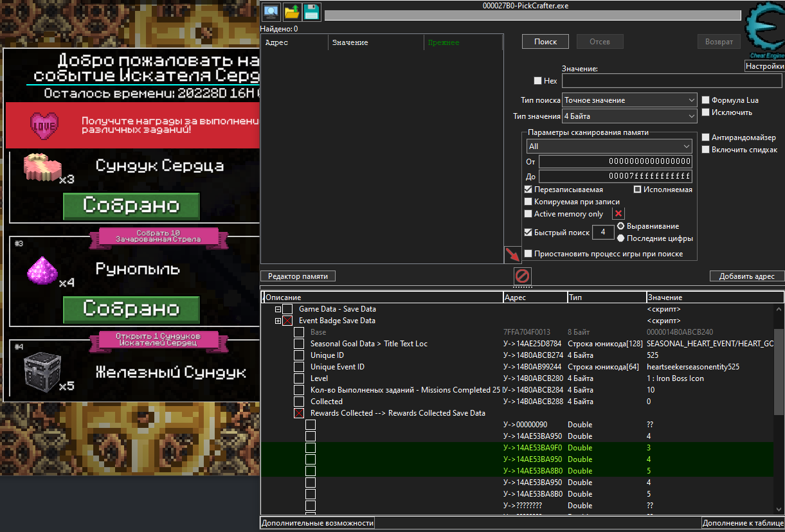Enable the Active memory only checkbox

tap(528, 214)
